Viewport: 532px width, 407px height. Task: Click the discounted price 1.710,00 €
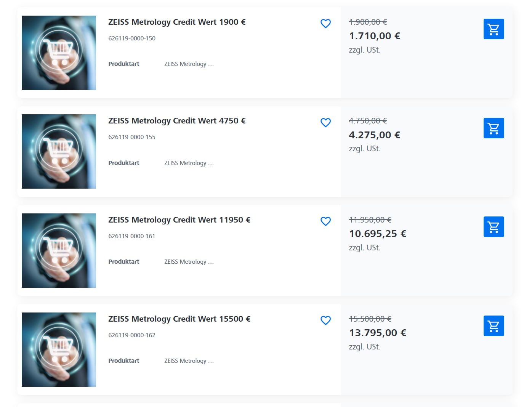click(375, 36)
